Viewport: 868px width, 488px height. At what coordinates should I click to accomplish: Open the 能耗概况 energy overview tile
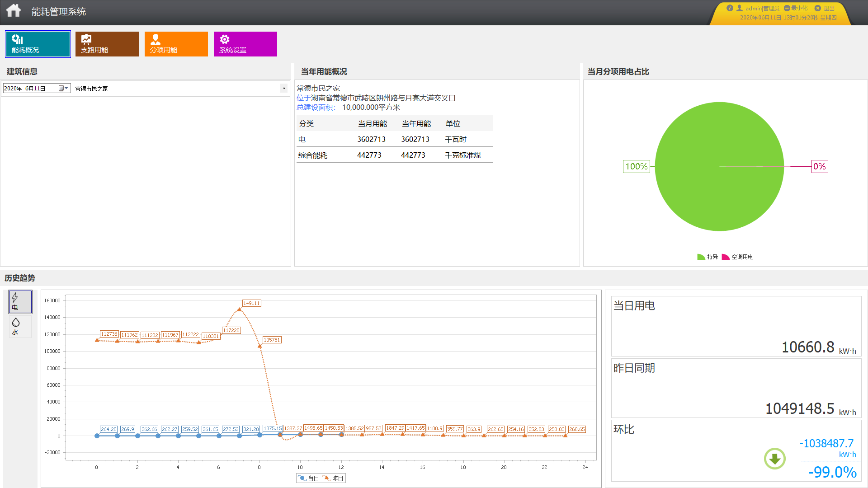(x=38, y=44)
